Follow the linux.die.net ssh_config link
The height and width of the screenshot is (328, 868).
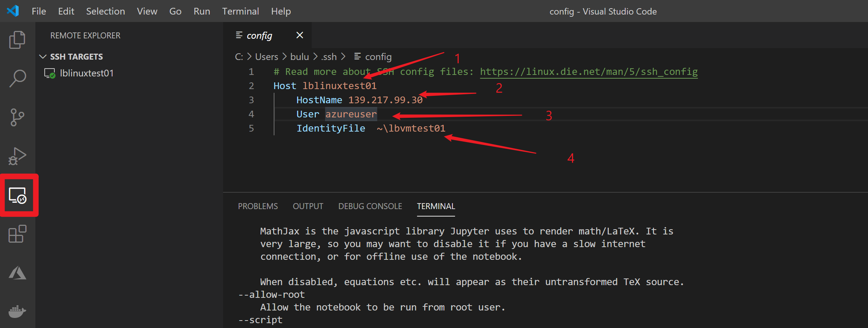pos(588,72)
